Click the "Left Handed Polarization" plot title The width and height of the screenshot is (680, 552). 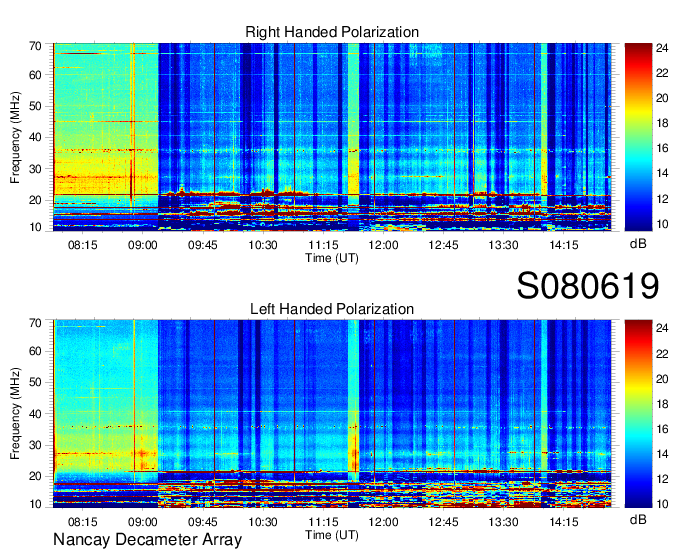click(x=332, y=309)
